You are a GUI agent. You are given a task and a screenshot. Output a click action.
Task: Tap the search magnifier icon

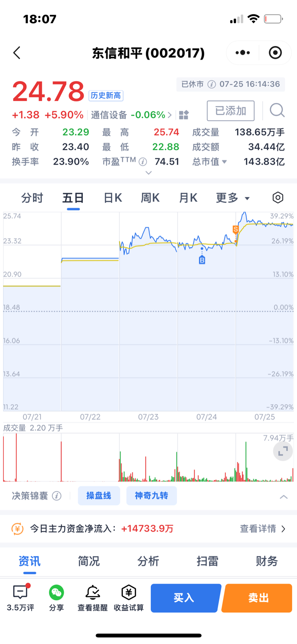[x=277, y=110]
